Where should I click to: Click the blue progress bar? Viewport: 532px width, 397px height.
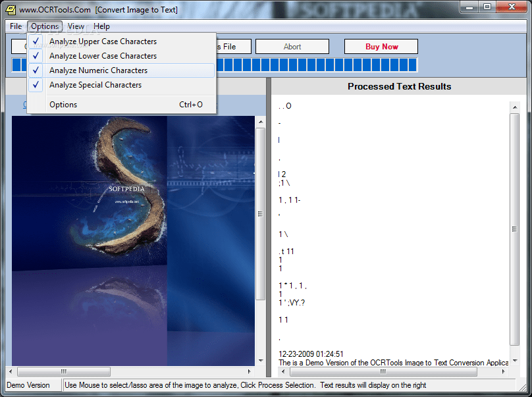316,65
